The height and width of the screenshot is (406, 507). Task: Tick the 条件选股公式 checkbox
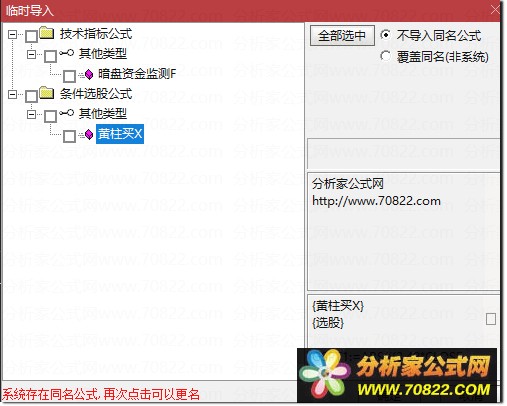click(31, 96)
